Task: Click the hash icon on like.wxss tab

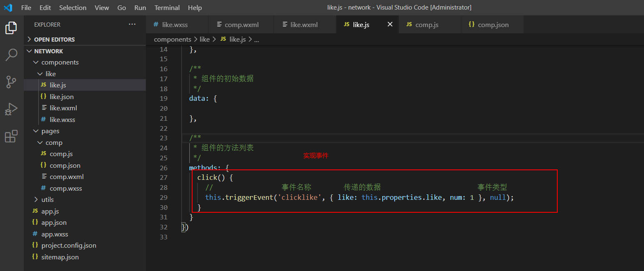Action: tap(156, 25)
